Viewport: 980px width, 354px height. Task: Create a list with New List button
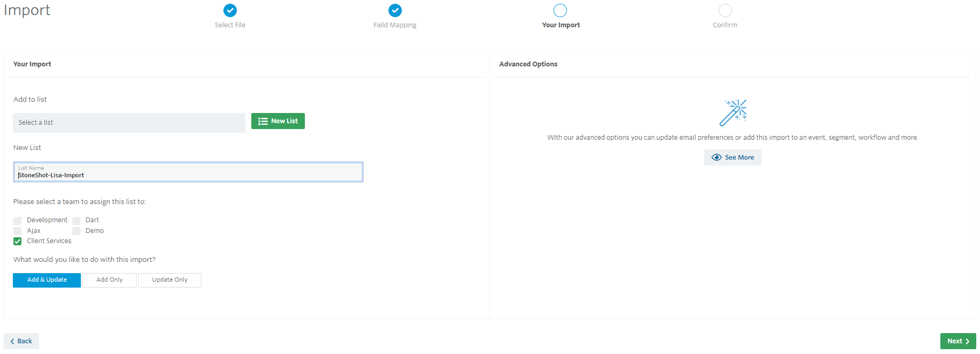[278, 121]
